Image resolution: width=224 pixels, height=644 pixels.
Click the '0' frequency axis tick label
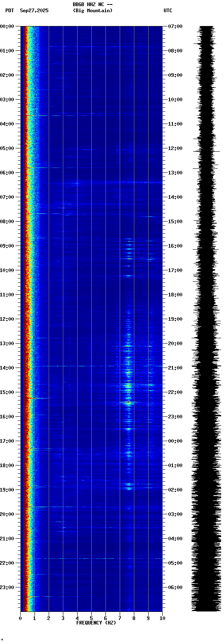coord(20,618)
